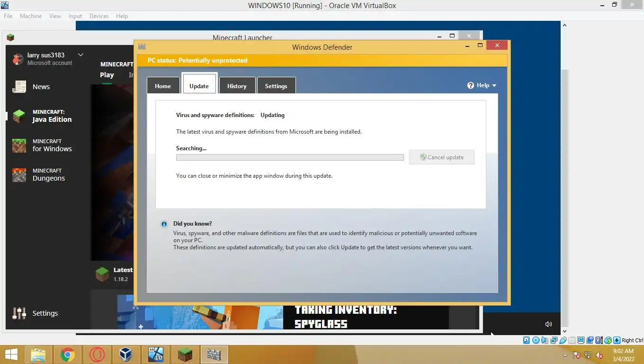Open File Explorer from the taskbar
The width and height of the screenshot is (644, 364).
click(x=38, y=355)
